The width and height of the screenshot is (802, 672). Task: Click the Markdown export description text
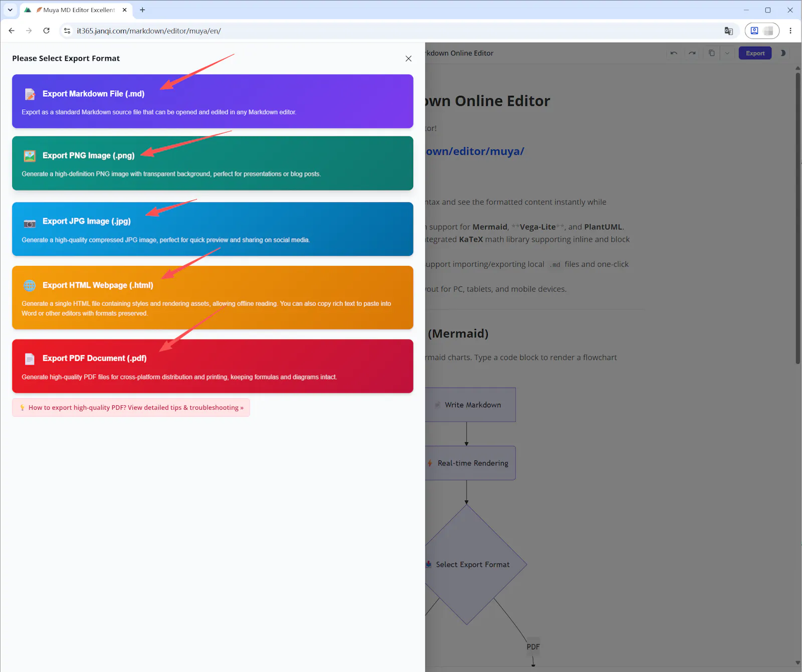pyautogui.click(x=159, y=112)
